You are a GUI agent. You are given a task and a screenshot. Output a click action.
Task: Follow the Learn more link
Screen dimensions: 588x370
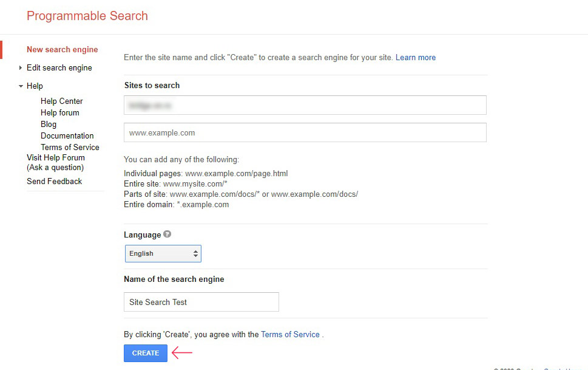(x=416, y=58)
